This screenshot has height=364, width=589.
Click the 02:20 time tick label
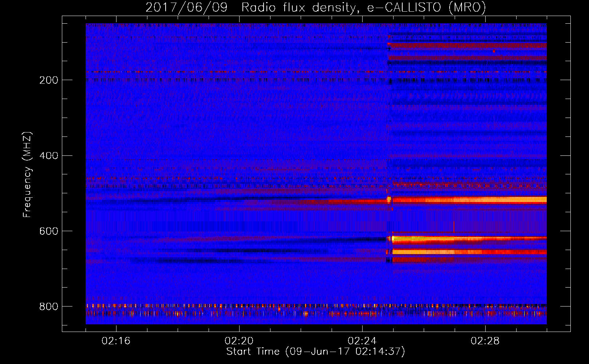pos(239,341)
